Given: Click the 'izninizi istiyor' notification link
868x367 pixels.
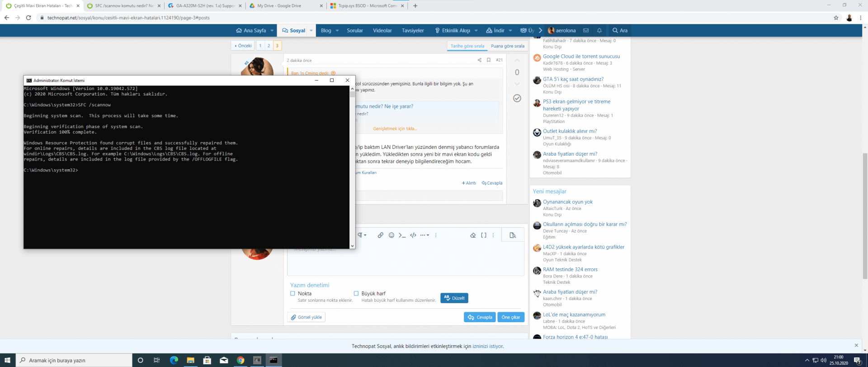Looking at the screenshot, I should [x=488, y=346].
